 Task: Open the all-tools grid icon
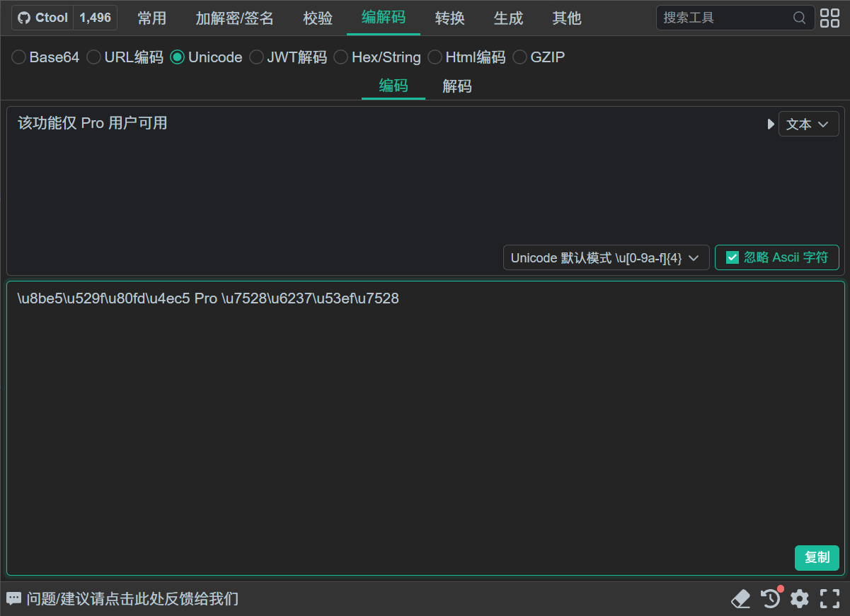829,18
